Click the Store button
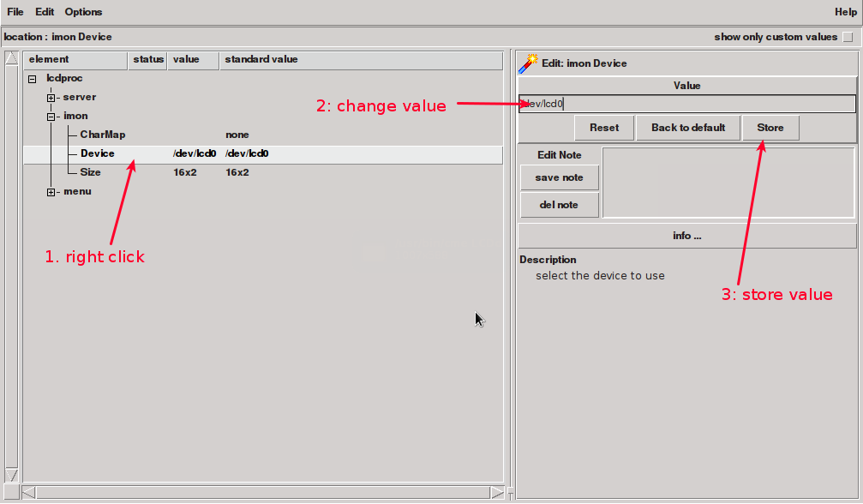863x504 pixels. click(x=770, y=128)
